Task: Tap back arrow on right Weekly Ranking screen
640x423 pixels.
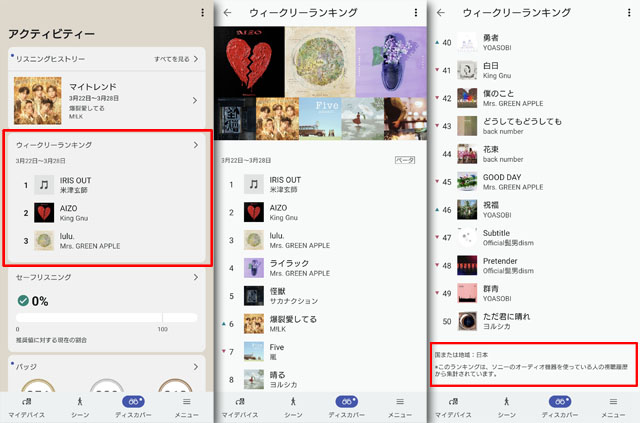Action: [x=441, y=12]
